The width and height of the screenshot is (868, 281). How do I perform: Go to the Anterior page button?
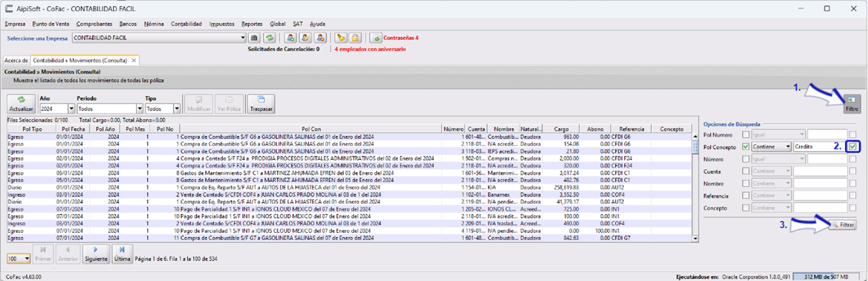[68, 254]
